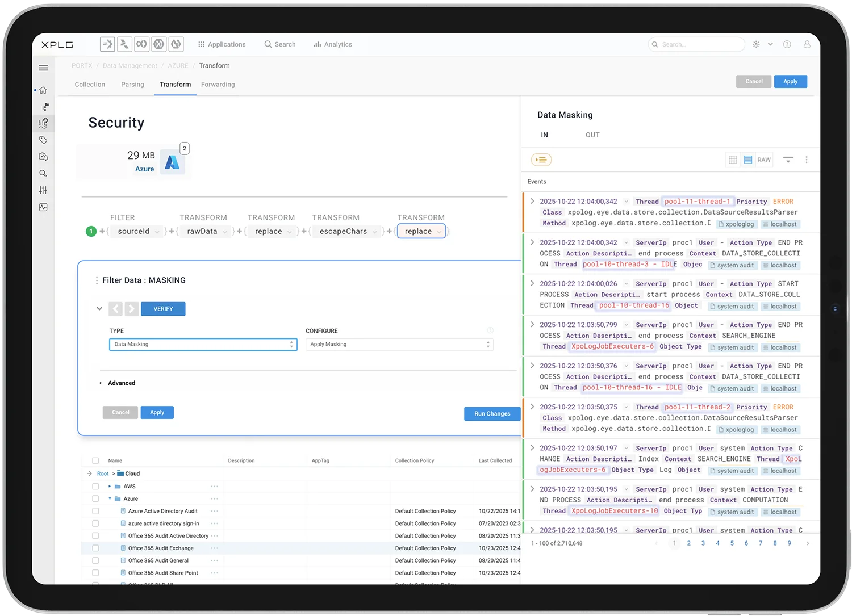Go to Home via the sidebar house icon
Viewport: 852px width, 616px height.
click(43, 90)
